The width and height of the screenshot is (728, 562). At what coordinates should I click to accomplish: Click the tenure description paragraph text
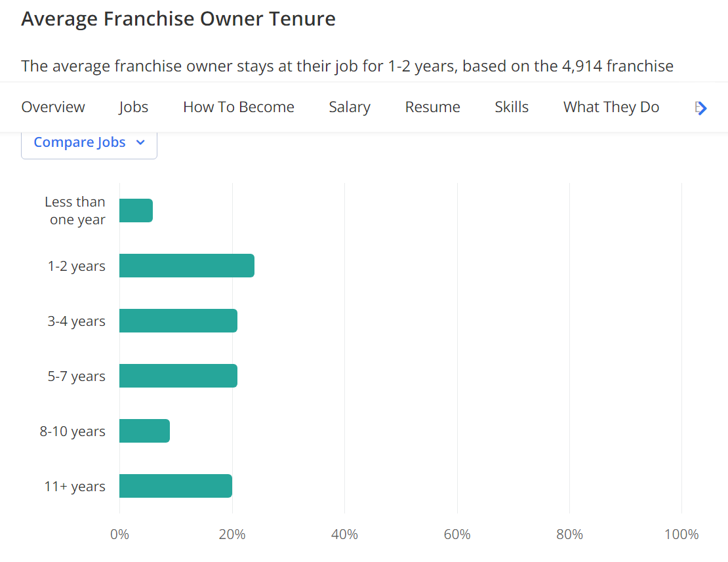[347, 66]
